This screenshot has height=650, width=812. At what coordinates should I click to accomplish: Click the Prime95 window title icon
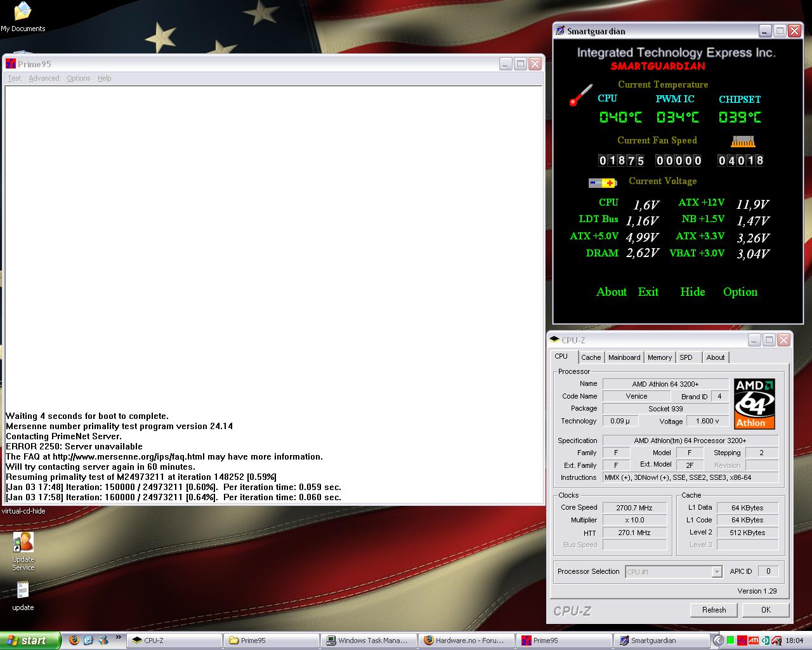tap(11, 63)
